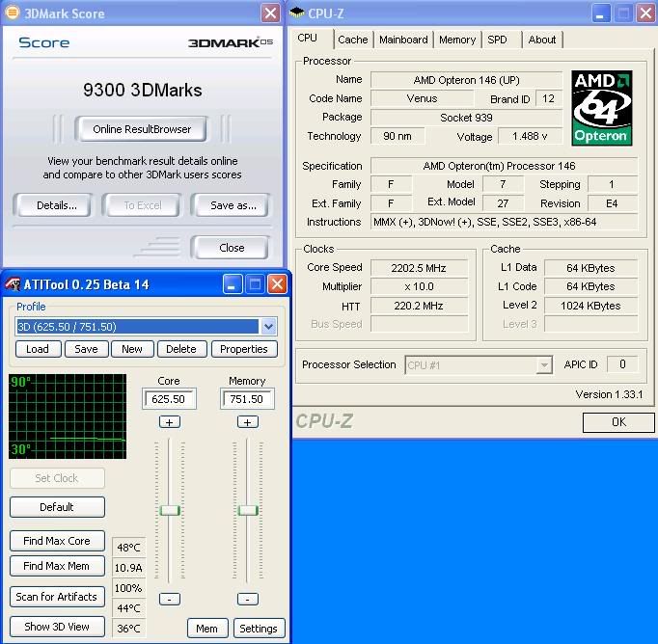
Task: Open the About tab in CPU-Z
Action: [542, 40]
